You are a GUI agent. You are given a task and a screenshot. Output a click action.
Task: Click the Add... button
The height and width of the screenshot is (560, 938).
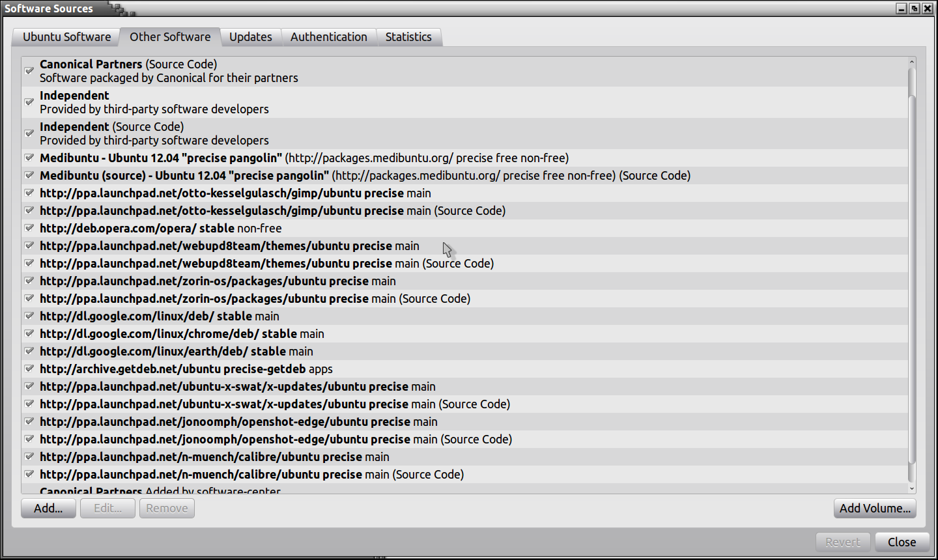pos(48,509)
